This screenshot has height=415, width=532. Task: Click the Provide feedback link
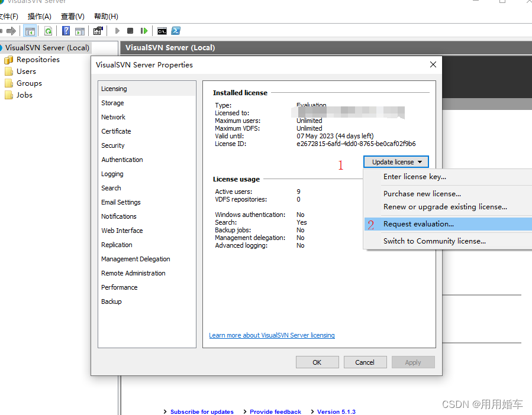click(275, 411)
